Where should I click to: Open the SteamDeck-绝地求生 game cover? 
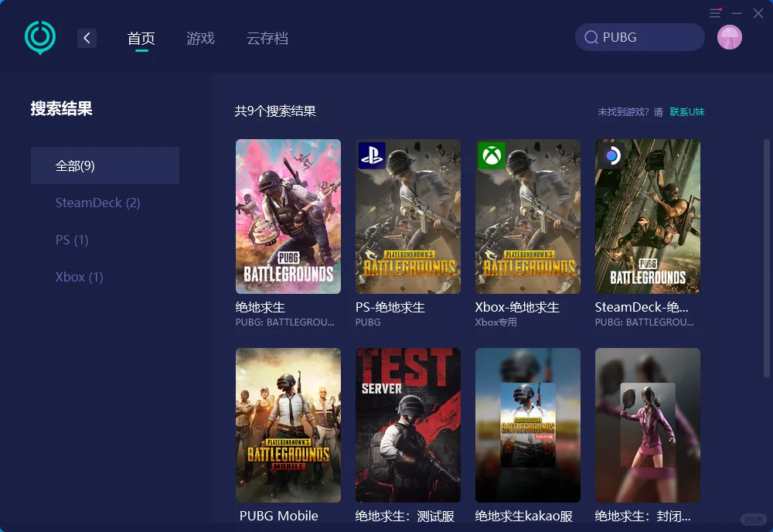pos(647,217)
